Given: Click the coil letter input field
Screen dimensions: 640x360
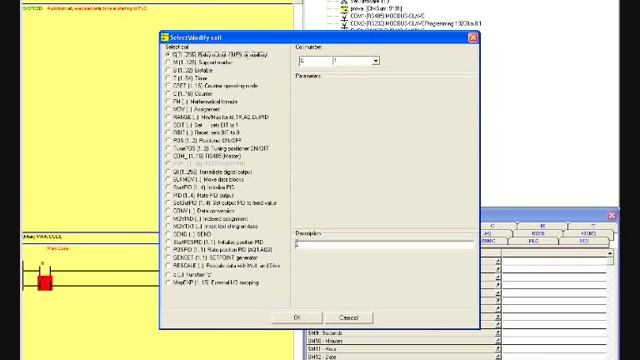Looking at the screenshot, I should 315,61.
